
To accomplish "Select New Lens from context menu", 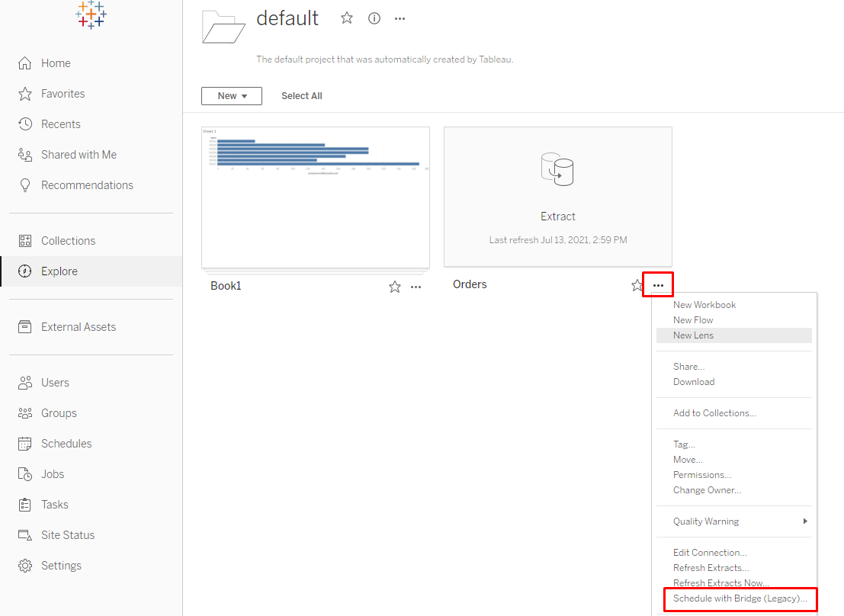I will [x=693, y=335].
